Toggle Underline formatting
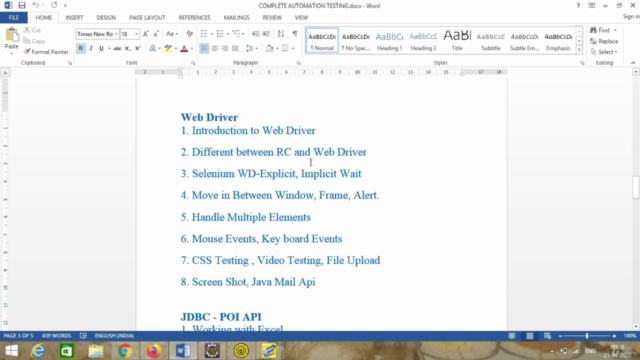This screenshot has width=640, height=360. click(x=101, y=49)
